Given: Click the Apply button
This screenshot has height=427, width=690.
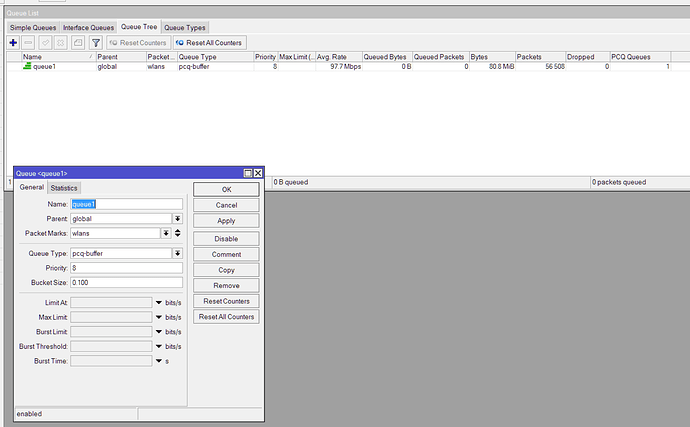Looking at the screenshot, I should pyautogui.click(x=226, y=221).
